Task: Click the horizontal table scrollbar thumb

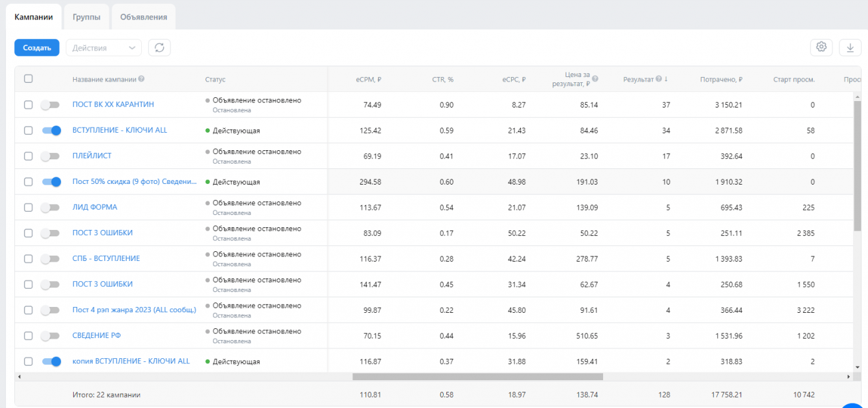Action: 477,376
